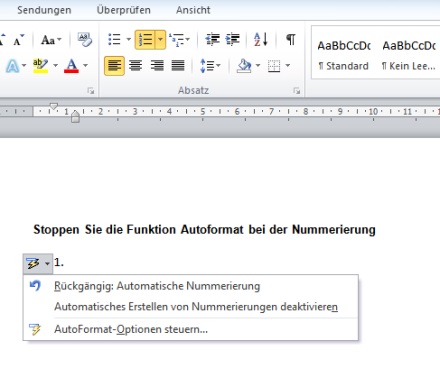Click the list number 1. in document
The image size is (440, 387).
[59, 263]
